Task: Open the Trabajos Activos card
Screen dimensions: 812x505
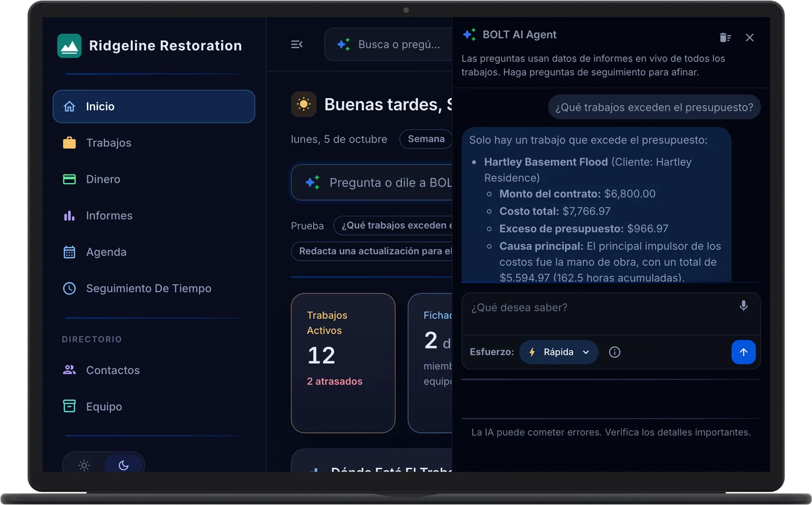Action: click(x=343, y=363)
